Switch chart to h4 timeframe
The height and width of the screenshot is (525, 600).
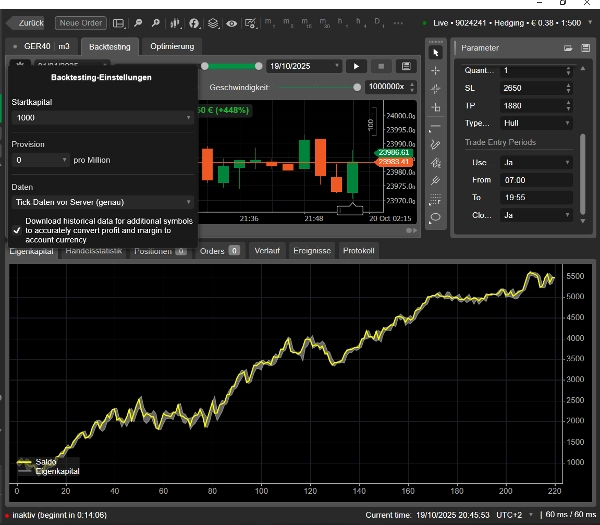click(360, 22)
